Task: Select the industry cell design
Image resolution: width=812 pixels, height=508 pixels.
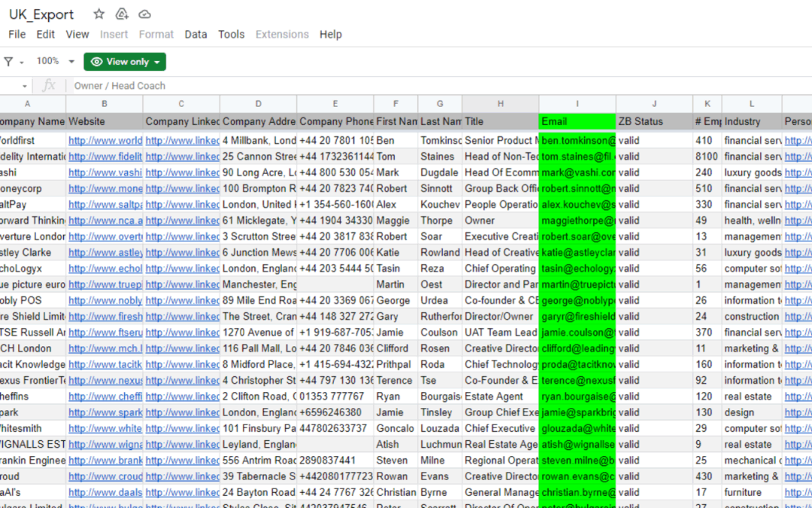Action: (752, 412)
